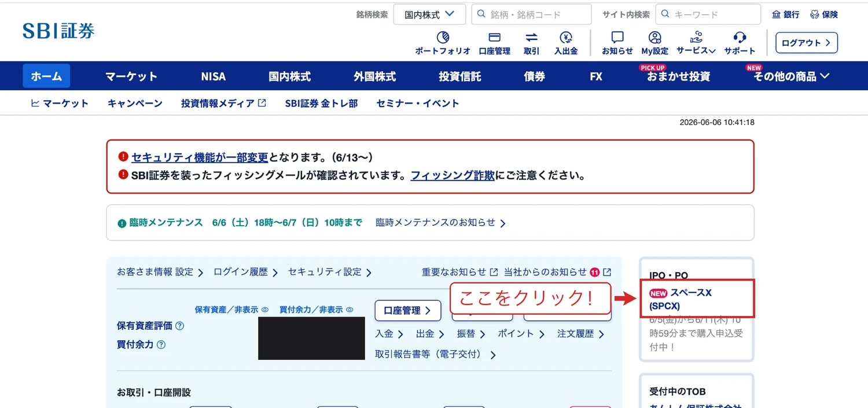
Task: Expand the サービス dropdown menu
Action: [696, 43]
